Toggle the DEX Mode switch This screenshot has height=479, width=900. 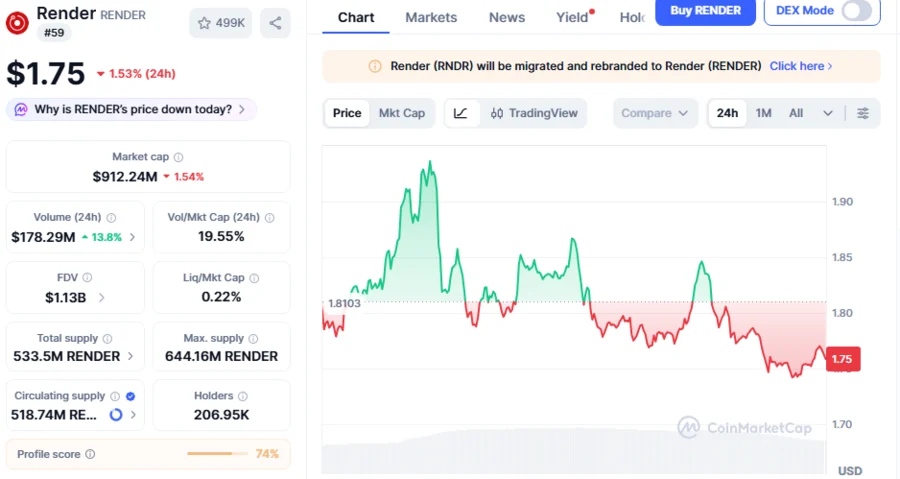(x=857, y=11)
